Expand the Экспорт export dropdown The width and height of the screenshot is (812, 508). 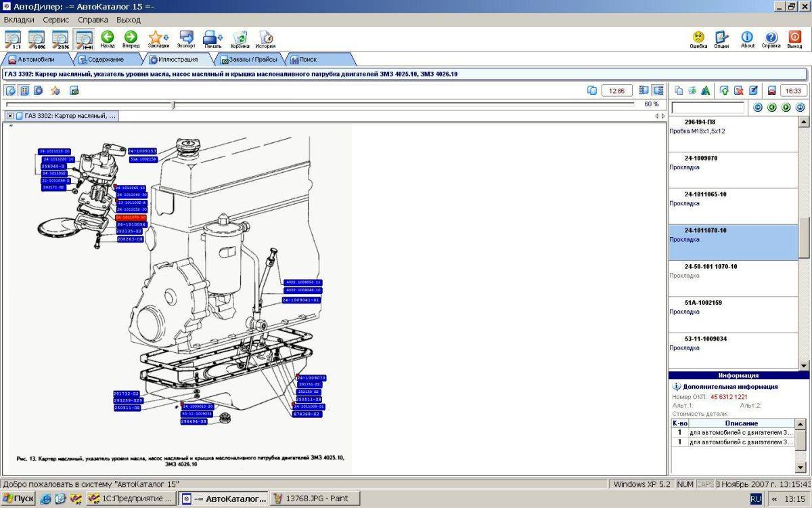pos(186,39)
